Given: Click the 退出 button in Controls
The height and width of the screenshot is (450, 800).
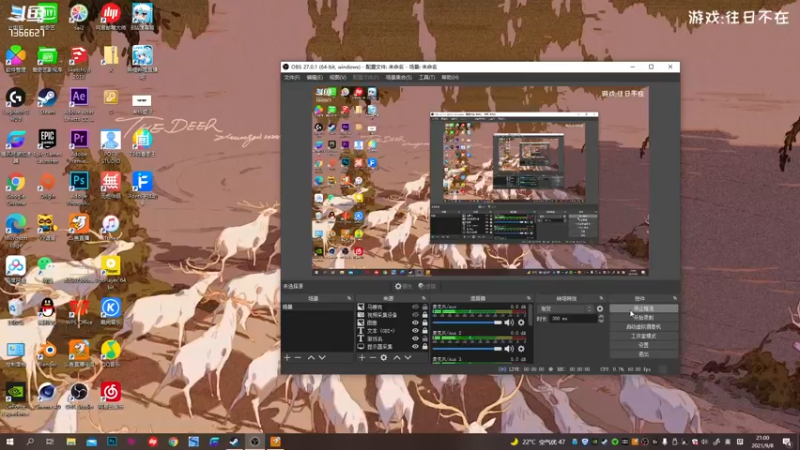Looking at the screenshot, I should pos(643,354).
